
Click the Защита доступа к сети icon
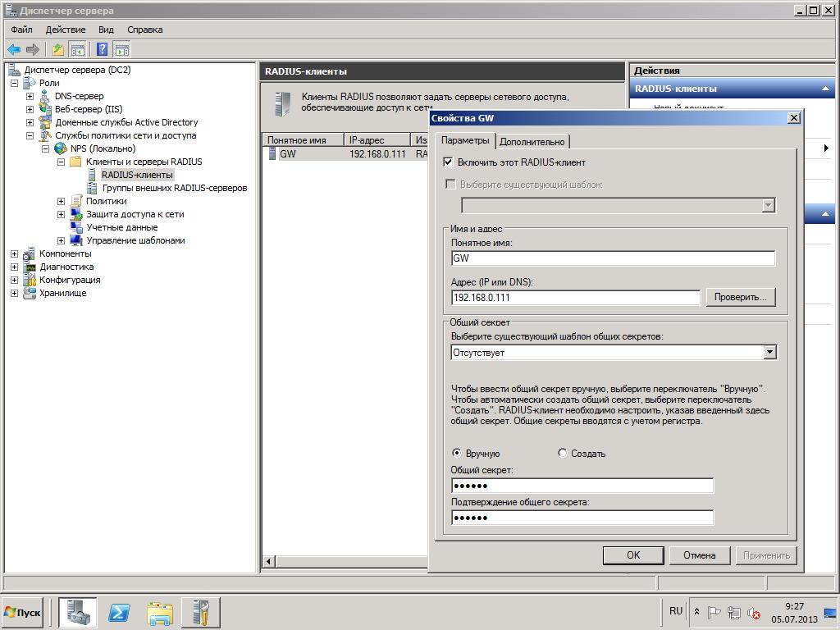tap(76, 214)
